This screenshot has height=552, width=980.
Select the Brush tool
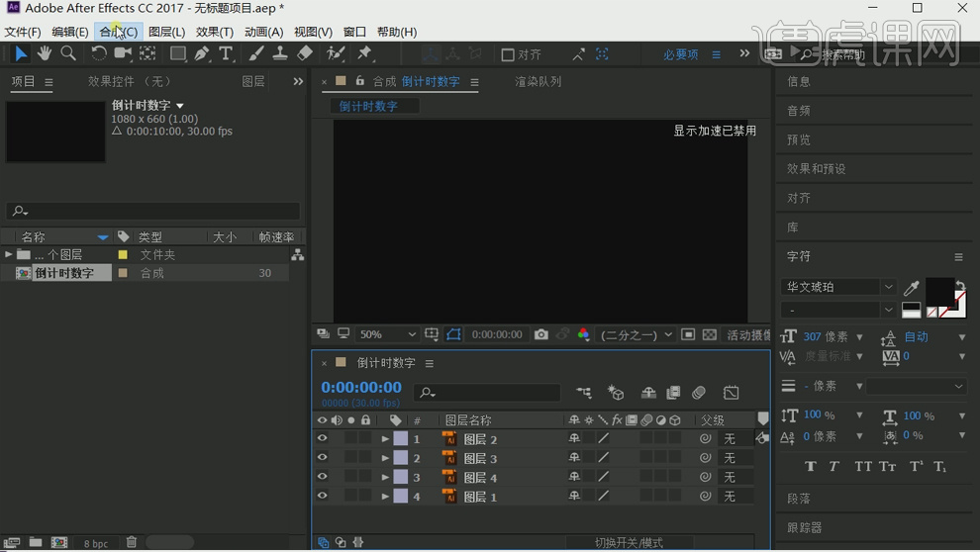pos(256,54)
